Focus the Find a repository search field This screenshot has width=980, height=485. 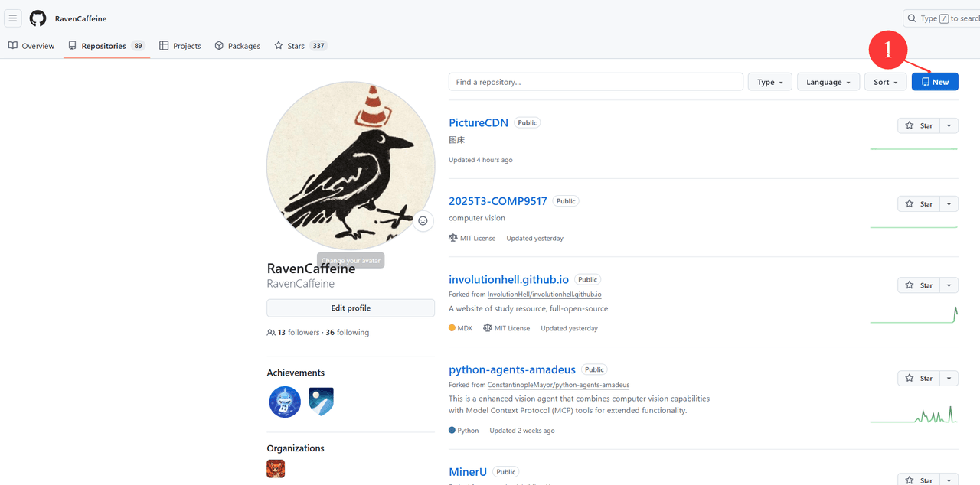[595, 82]
